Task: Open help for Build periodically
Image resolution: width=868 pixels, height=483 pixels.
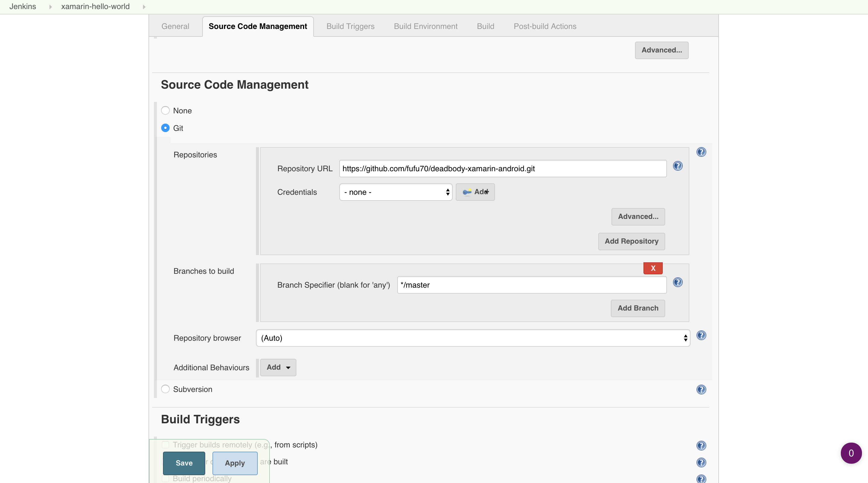Action: pyautogui.click(x=701, y=479)
